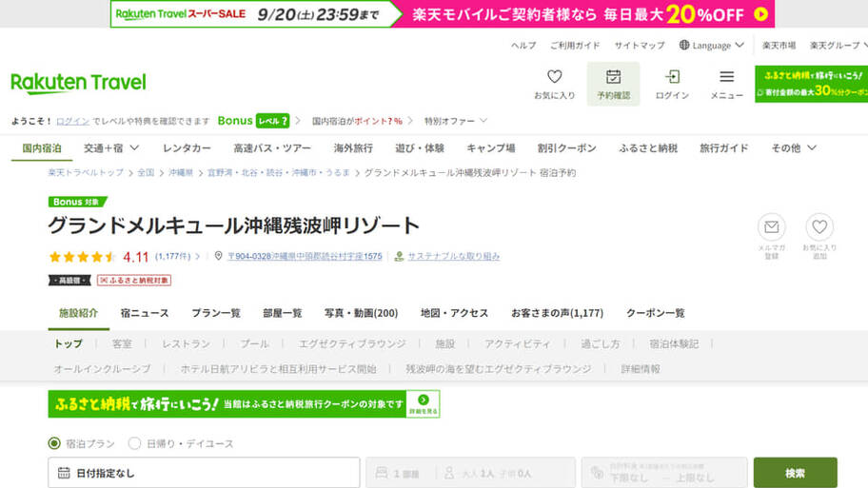The width and height of the screenshot is (868, 488).
Task: Expand the その他 dropdown in the nav
Action: pos(812,147)
